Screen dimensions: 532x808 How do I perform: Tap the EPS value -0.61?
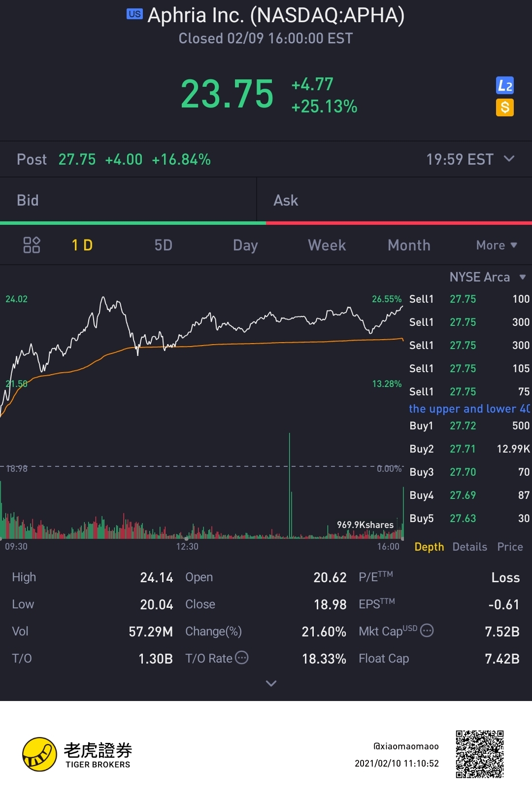pyautogui.click(x=504, y=604)
